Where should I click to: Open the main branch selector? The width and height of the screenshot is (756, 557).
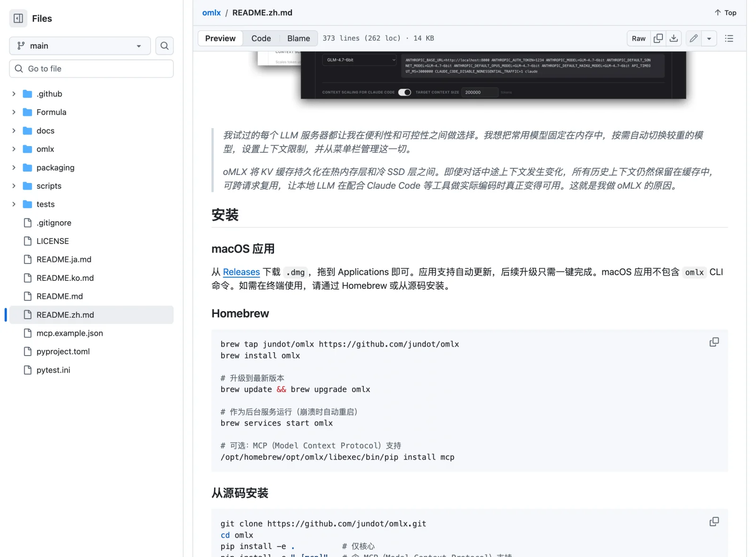tap(79, 46)
